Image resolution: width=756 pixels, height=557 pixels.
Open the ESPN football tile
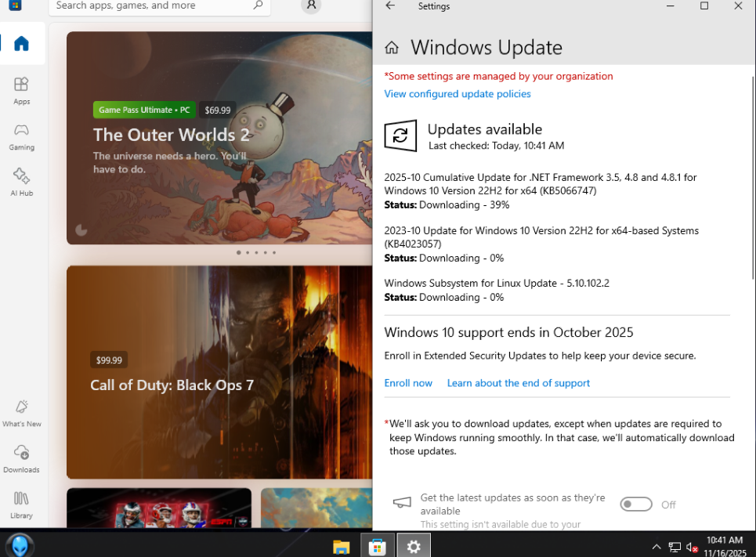click(159, 508)
